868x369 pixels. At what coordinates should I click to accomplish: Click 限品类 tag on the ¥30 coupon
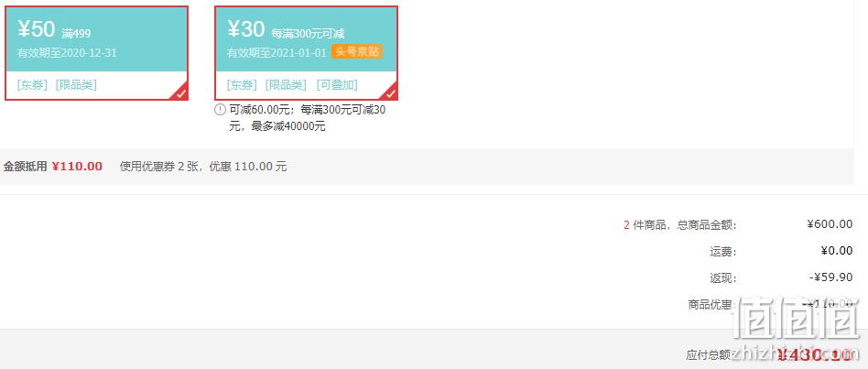(x=286, y=85)
